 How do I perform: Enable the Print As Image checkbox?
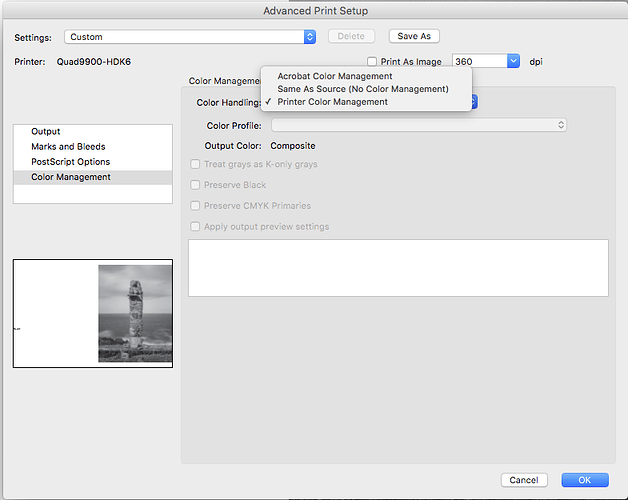click(x=373, y=62)
